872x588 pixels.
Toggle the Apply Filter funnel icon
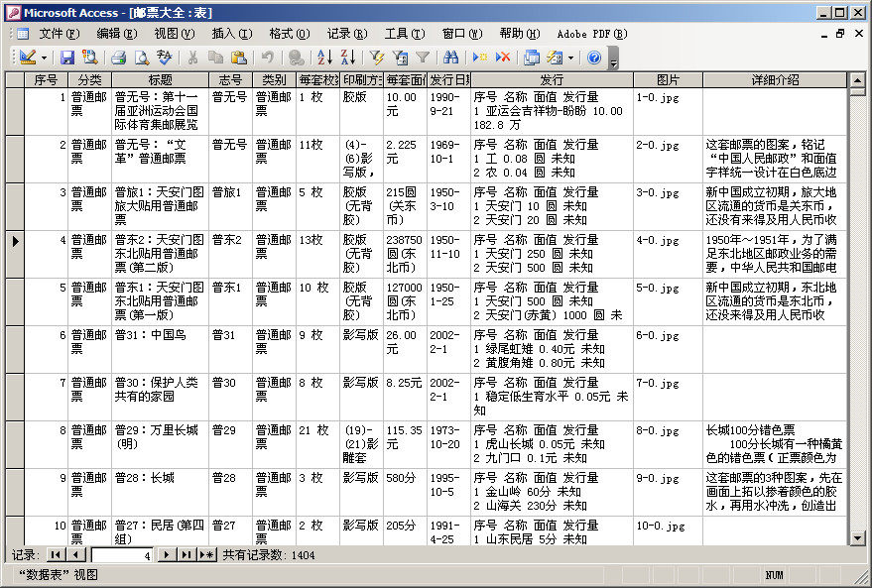423,57
